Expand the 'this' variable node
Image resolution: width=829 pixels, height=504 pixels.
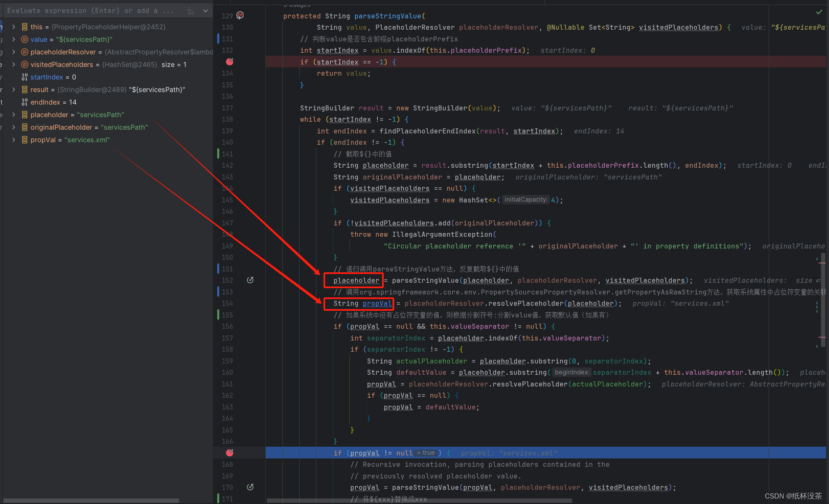[13, 27]
